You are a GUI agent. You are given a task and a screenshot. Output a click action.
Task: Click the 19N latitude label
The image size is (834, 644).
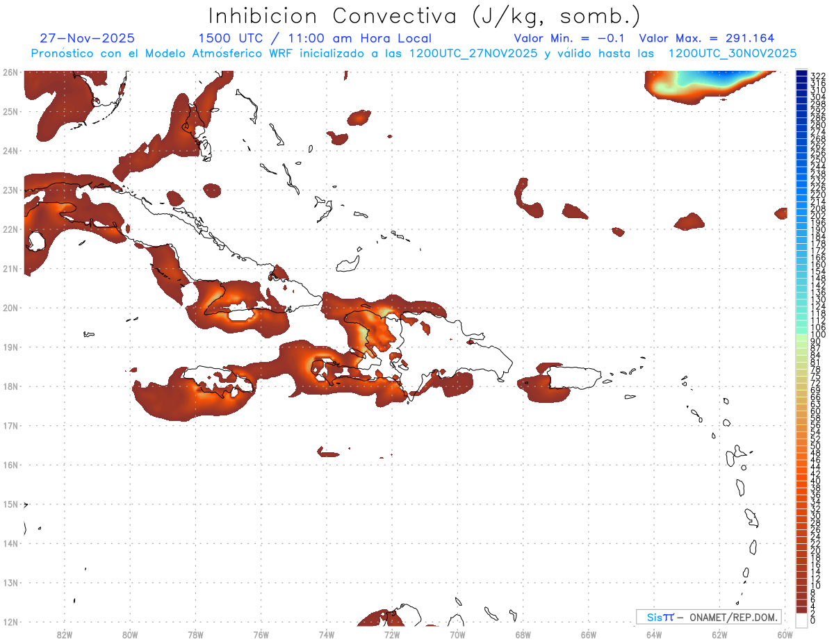(10, 347)
